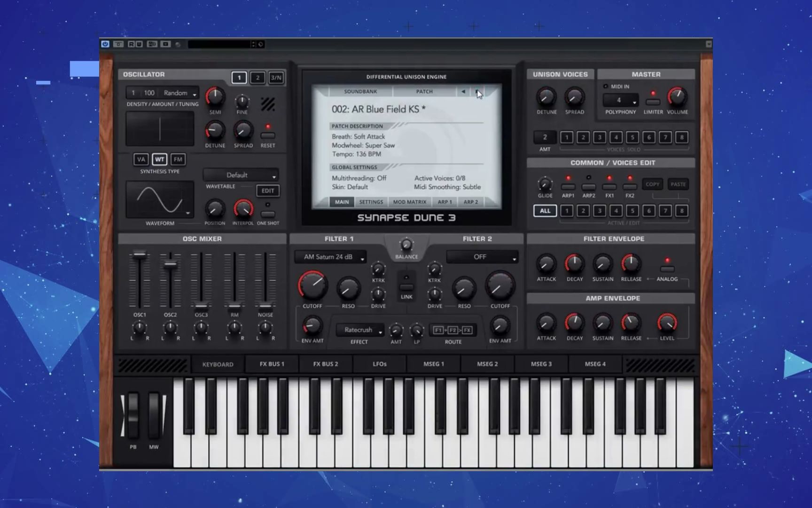Click the Filter 1 ENV AMT knob
The width and height of the screenshot is (812, 508).
pos(312,325)
